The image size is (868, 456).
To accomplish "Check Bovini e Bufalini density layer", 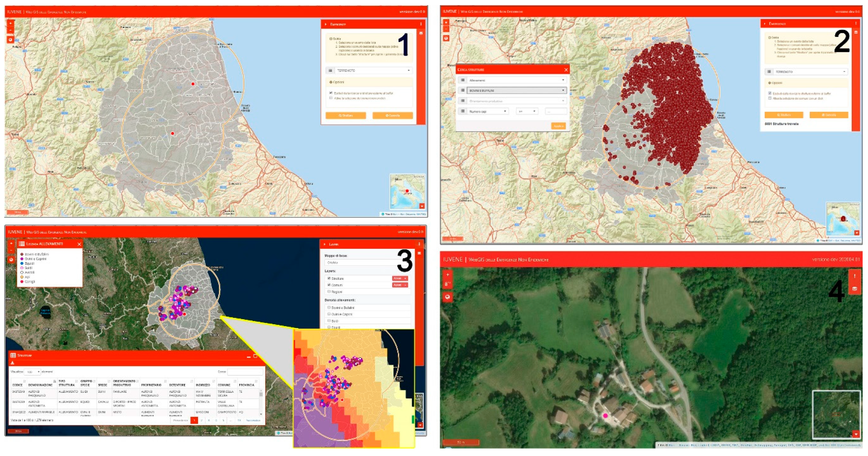I will pyautogui.click(x=329, y=307).
